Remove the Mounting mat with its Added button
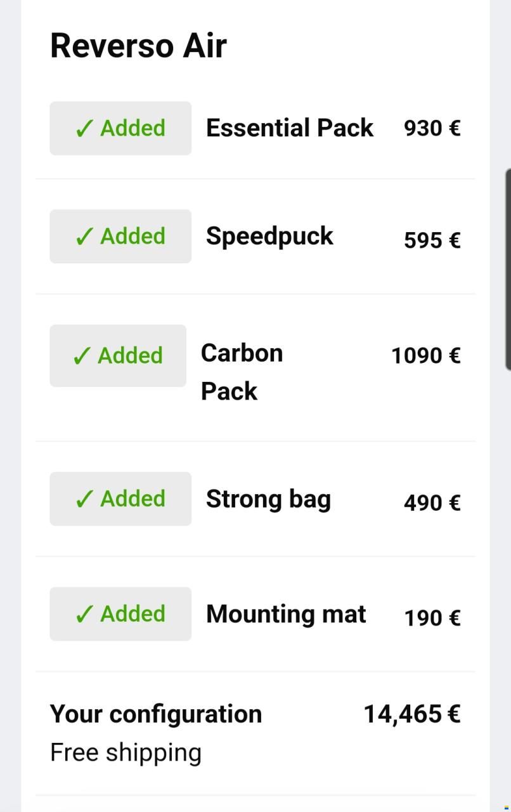The height and width of the screenshot is (812, 511). [120, 613]
